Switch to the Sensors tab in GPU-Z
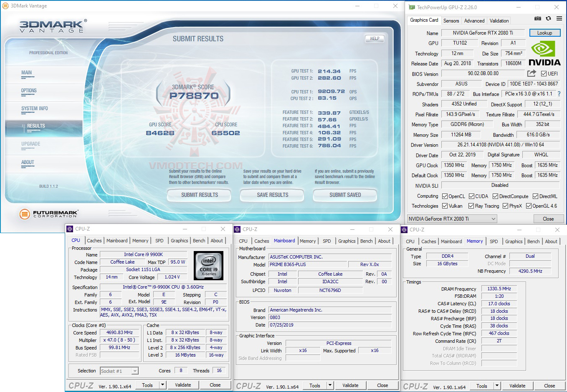This screenshot has height=392, width=567. pyautogui.click(x=451, y=20)
